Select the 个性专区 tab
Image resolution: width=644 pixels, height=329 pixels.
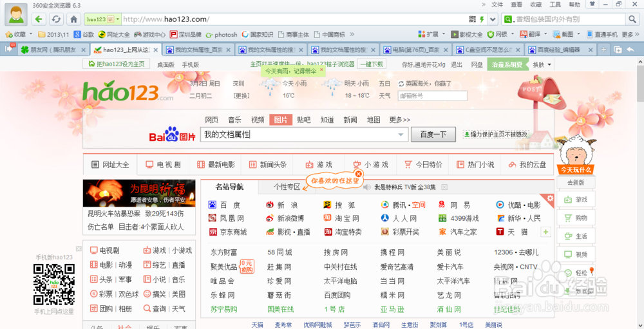(287, 187)
